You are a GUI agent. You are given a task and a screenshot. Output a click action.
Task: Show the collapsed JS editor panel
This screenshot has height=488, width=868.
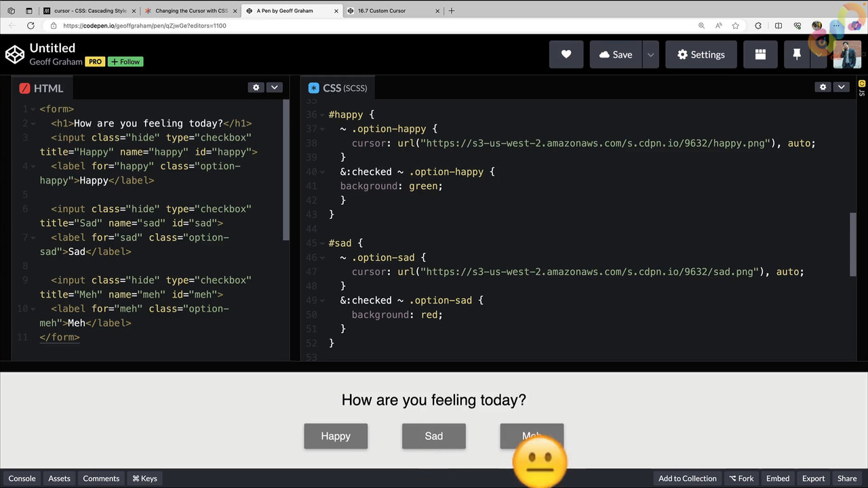(x=862, y=88)
